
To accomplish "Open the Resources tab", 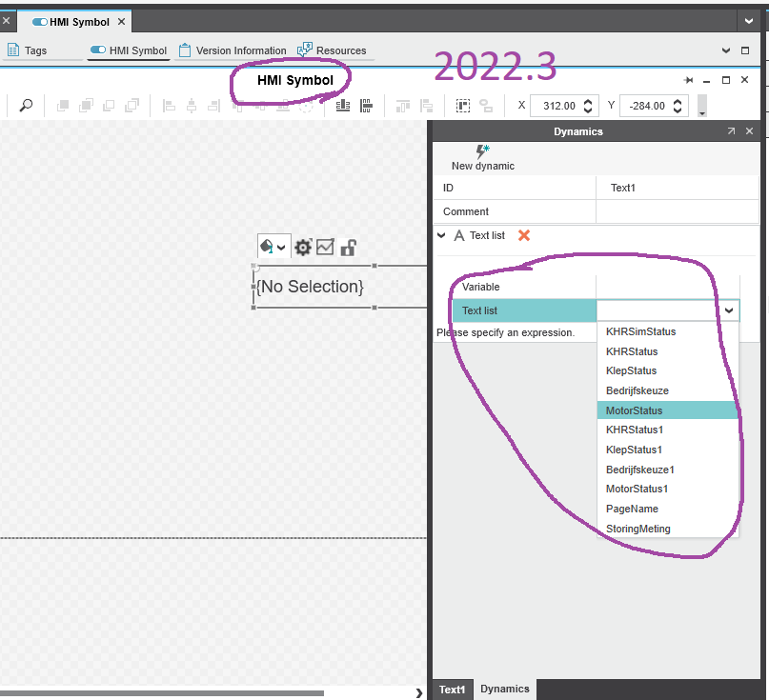I will pos(333,50).
